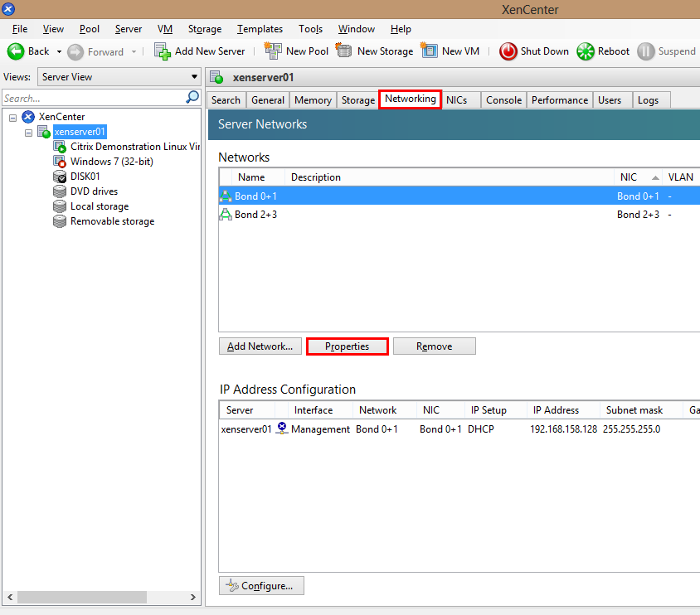Switch to the Performance tab
Viewport: 700px width, 615px height.
click(x=559, y=100)
